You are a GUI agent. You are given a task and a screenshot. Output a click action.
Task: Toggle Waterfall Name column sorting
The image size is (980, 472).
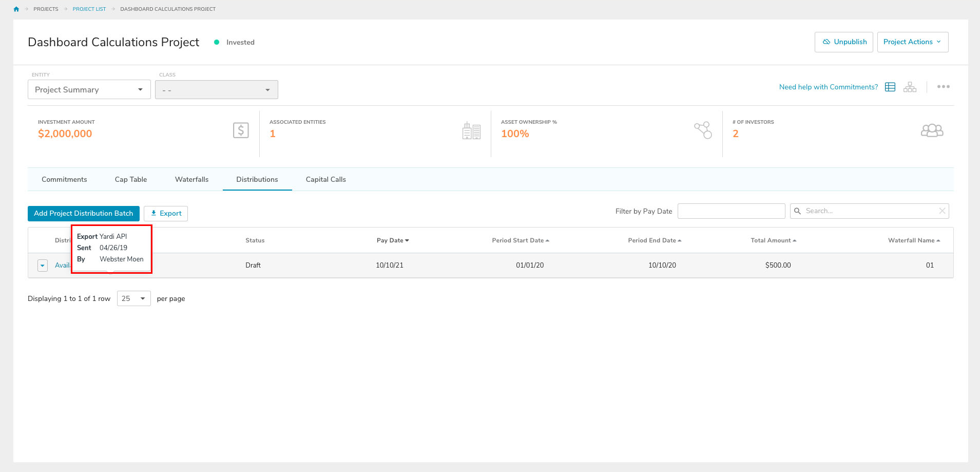913,240
